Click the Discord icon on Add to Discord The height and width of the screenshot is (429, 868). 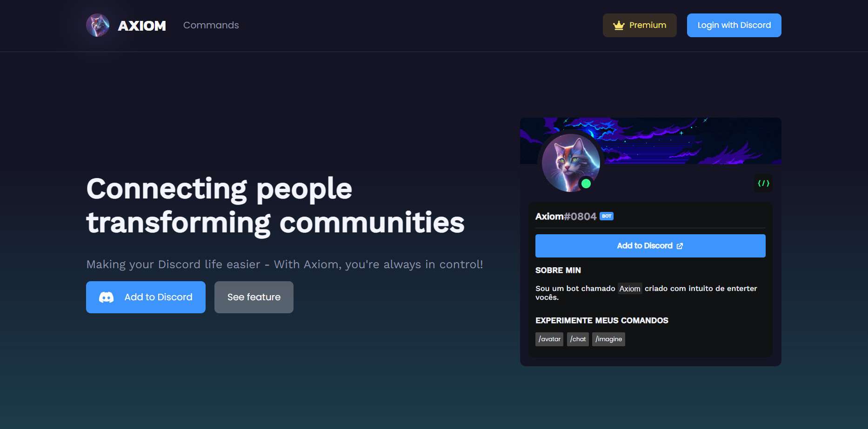[x=106, y=297]
